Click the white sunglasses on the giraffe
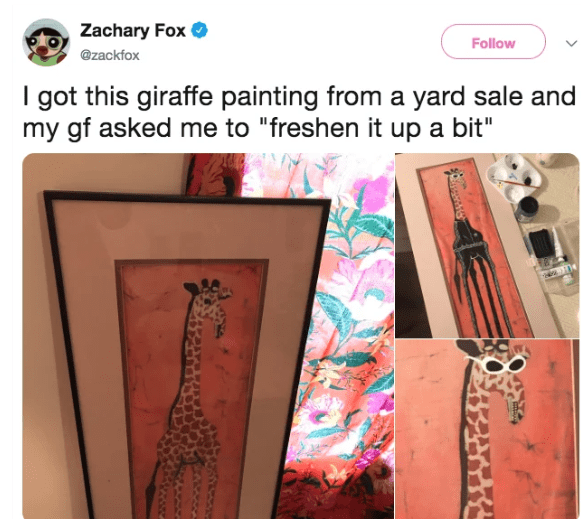581x519 pixels. click(x=498, y=363)
